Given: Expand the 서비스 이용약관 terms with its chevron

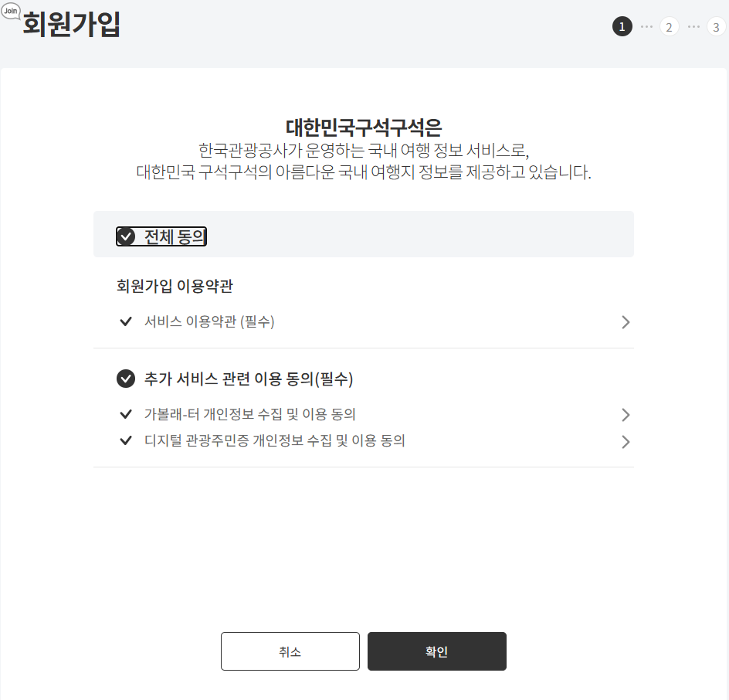Looking at the screenshot, I should pyautogui.click(x=626, y=321).
